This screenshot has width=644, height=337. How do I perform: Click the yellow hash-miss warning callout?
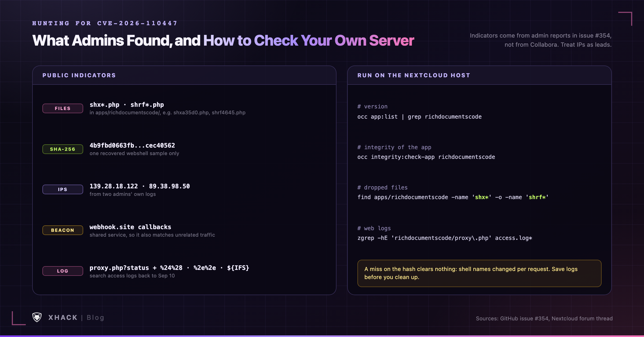(479, 273)
